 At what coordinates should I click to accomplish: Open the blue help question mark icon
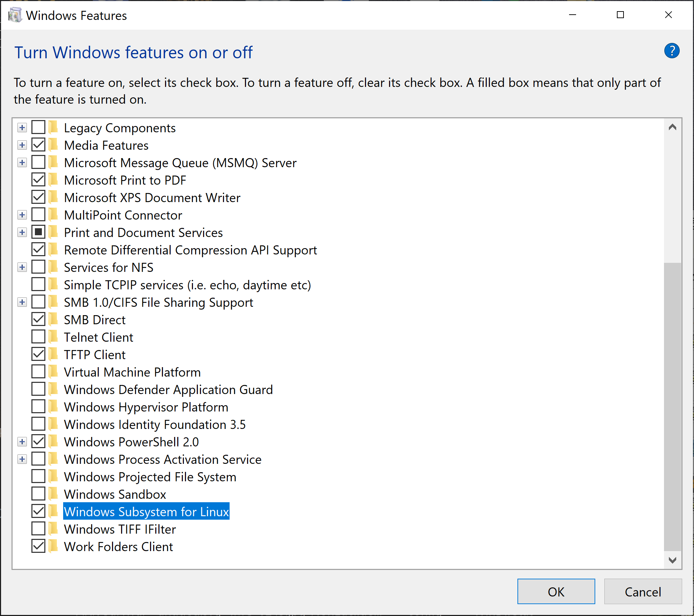672,51
